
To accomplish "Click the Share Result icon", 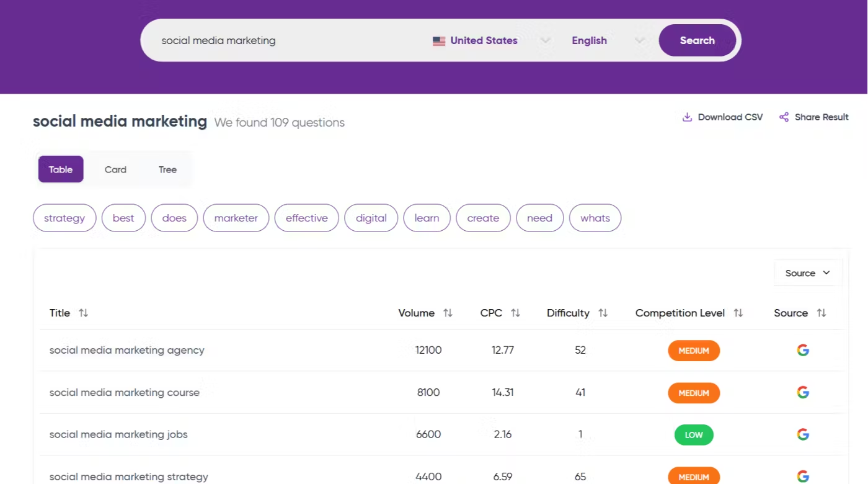I will (x=784, y=117).
